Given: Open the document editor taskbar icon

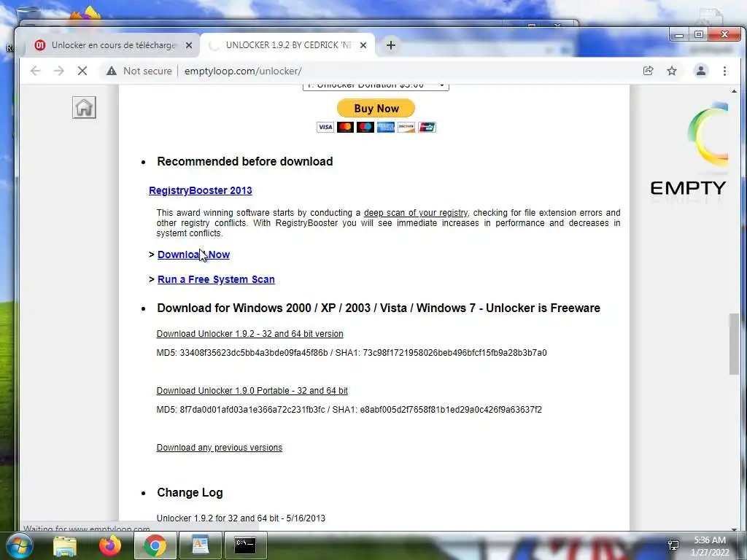Looking at the screenshot, I should [x=201, y=545].
